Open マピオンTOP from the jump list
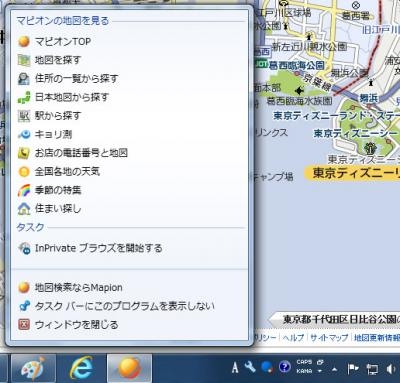400x383 pixels. (x=130, y=42)
